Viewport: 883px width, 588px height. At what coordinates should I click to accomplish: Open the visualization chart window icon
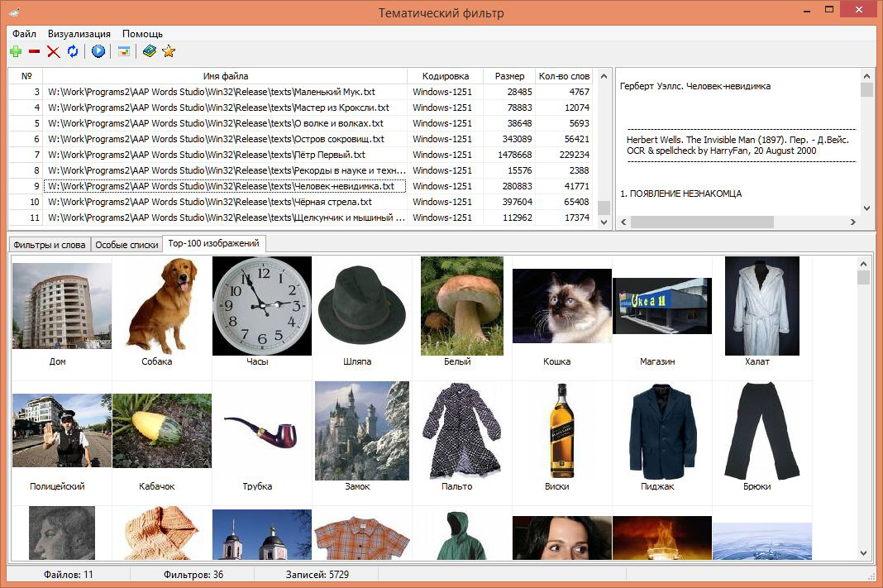point(123,51)
